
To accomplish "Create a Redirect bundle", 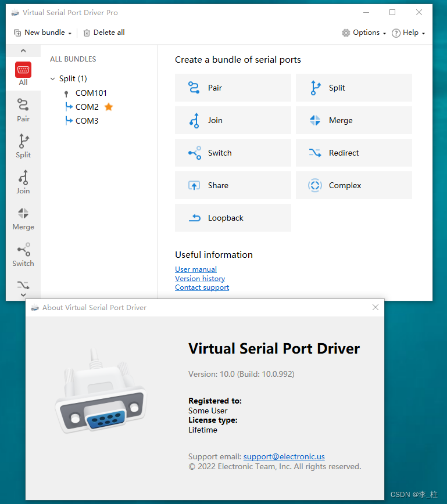I will [x=353, y=153].
